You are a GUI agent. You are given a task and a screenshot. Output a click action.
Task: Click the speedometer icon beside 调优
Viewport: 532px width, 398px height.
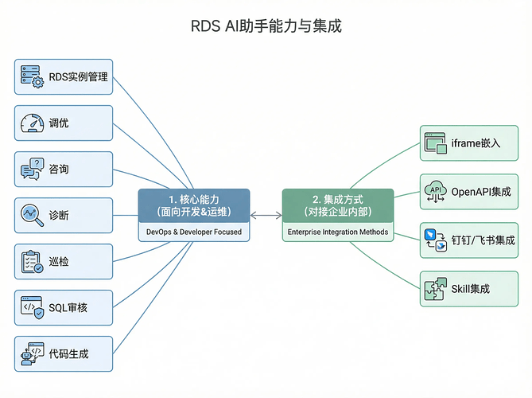(x=32, y=123)
